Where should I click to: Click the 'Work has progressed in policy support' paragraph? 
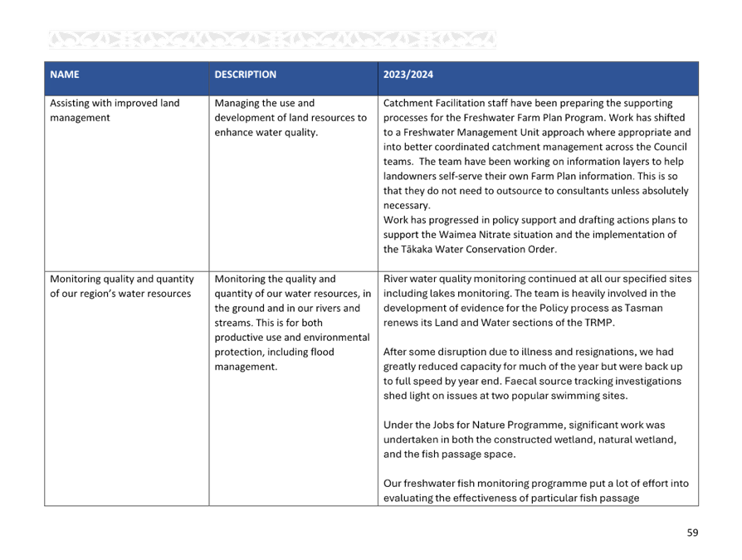535,235
